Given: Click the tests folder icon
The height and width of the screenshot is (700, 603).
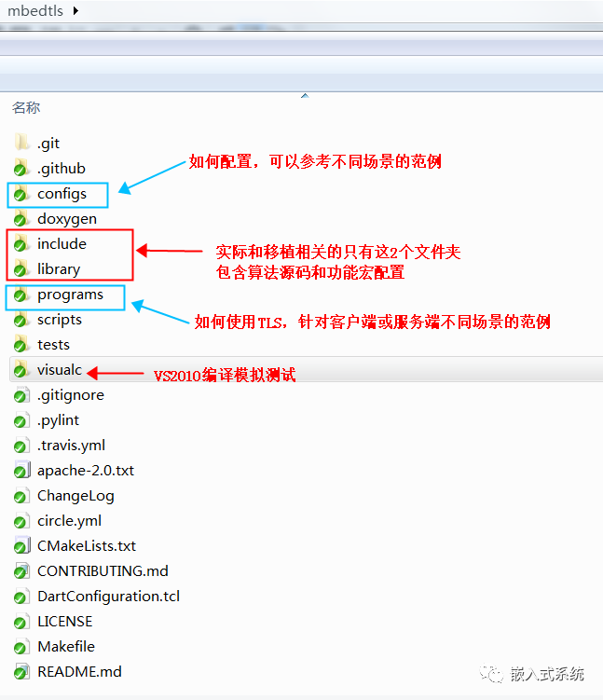Looking at the screenshot, I should click(x=21, y=345).
